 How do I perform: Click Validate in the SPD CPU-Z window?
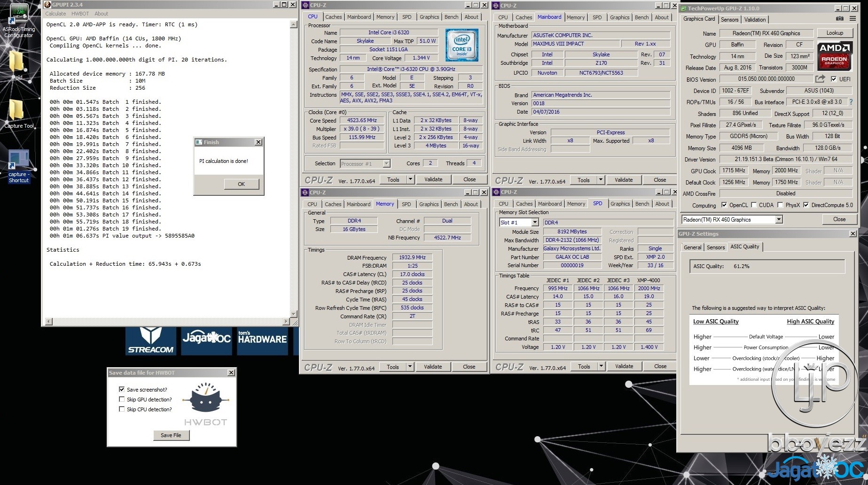click(x=624, y=366)
